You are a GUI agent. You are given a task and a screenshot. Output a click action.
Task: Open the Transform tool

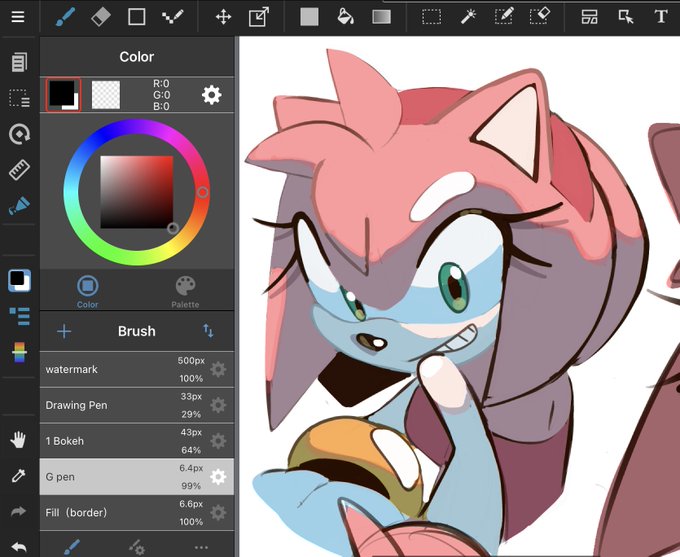[x=259, y=17]
